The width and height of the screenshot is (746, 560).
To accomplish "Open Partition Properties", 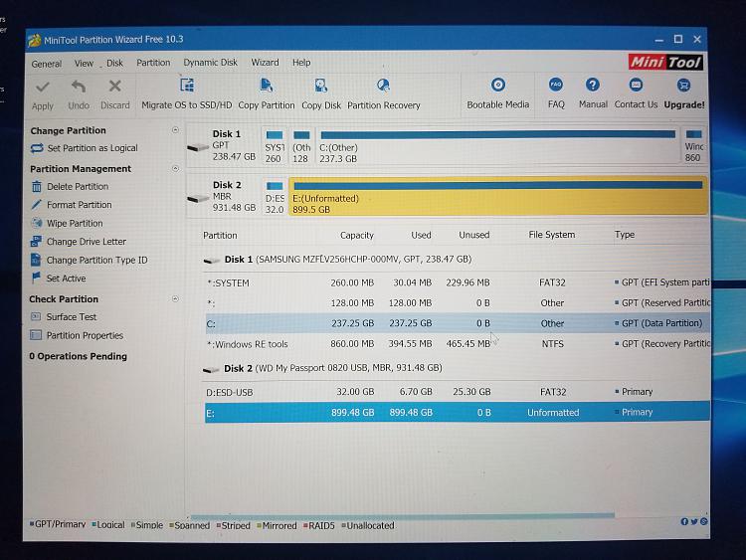I will pos(77,335).
